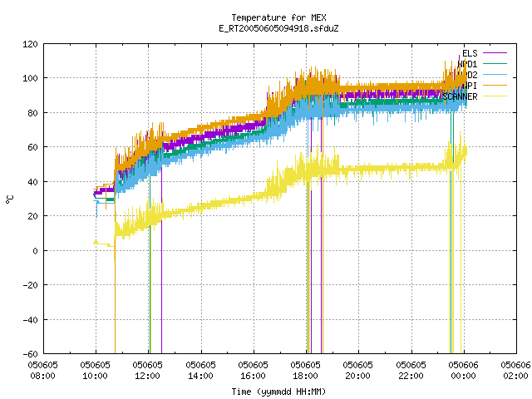Click the orange NPI legend line
532x399 pixels.
495,85
